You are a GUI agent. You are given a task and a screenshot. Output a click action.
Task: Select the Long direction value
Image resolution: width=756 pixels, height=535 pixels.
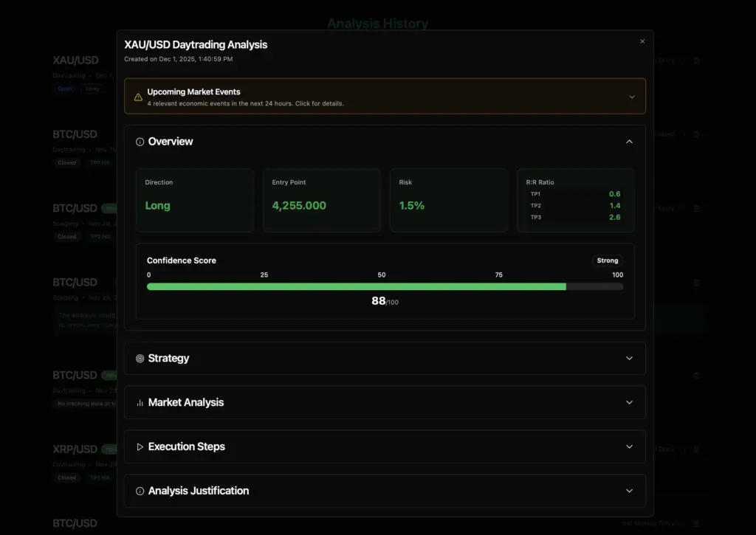point(158,205)
